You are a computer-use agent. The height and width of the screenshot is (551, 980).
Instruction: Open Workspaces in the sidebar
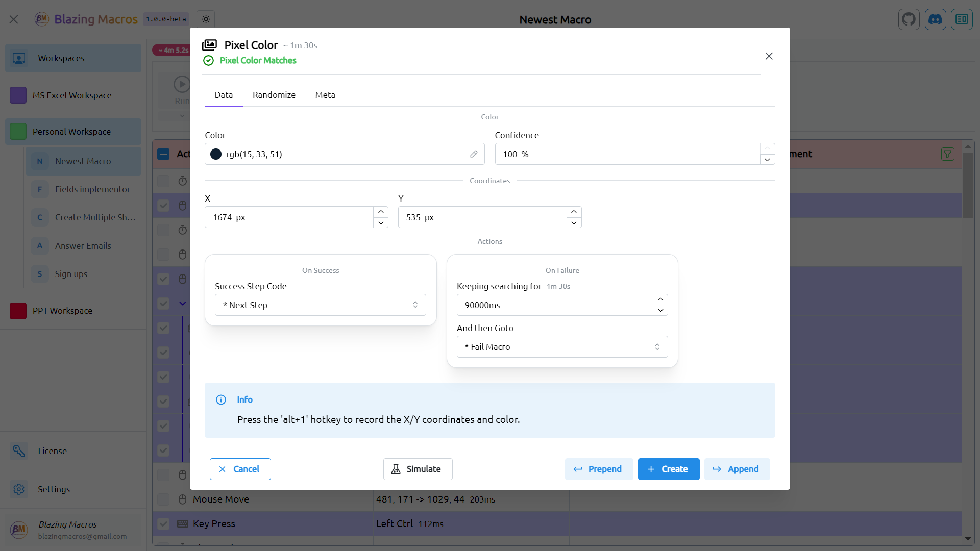(73, 58)
